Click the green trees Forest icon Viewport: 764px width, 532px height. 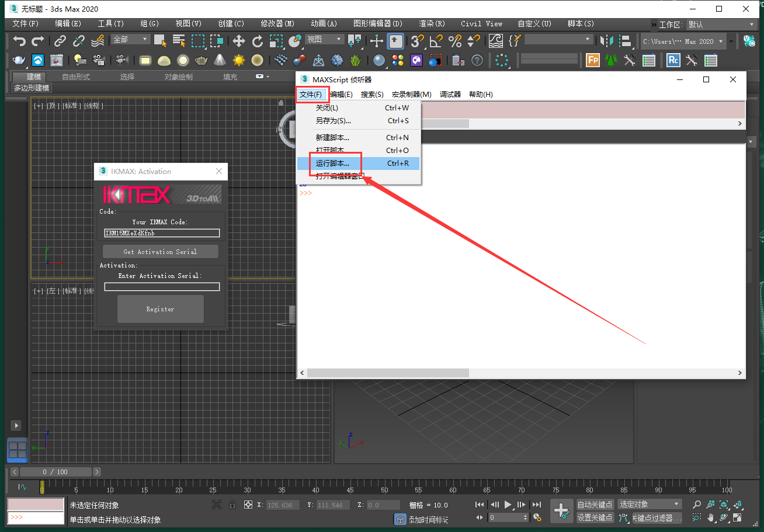coord(611,60)
